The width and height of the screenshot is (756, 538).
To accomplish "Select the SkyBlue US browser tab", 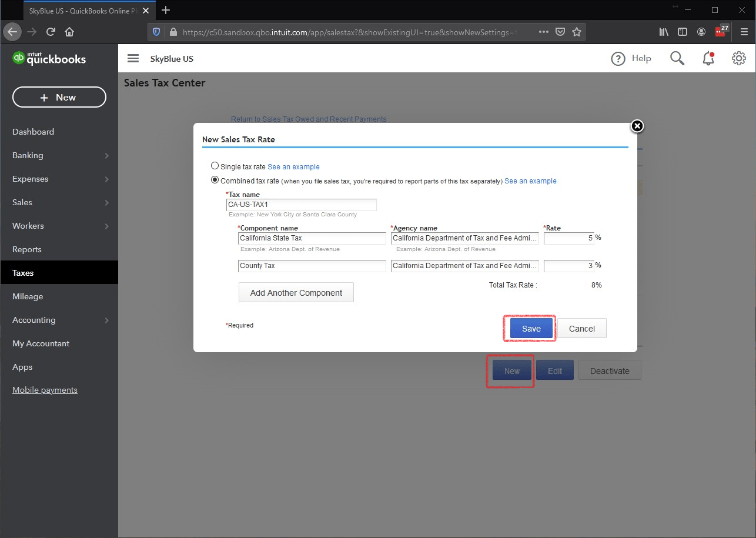I will coord(82,10).
